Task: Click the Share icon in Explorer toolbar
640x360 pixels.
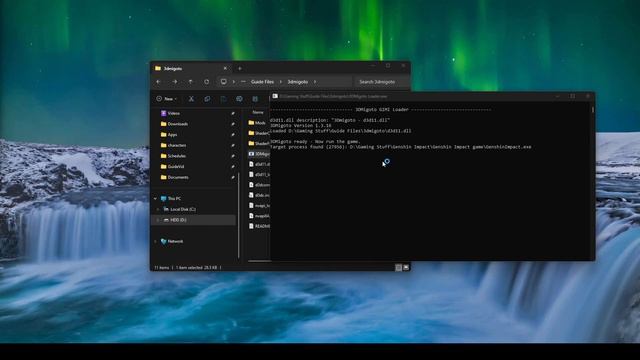Action: [255, 99]
